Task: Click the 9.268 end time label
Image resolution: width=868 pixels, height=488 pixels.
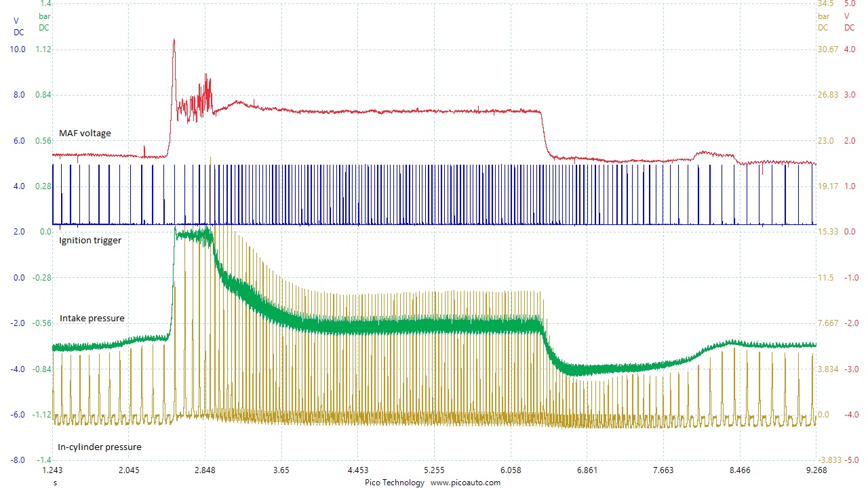Action: (815, 470)
